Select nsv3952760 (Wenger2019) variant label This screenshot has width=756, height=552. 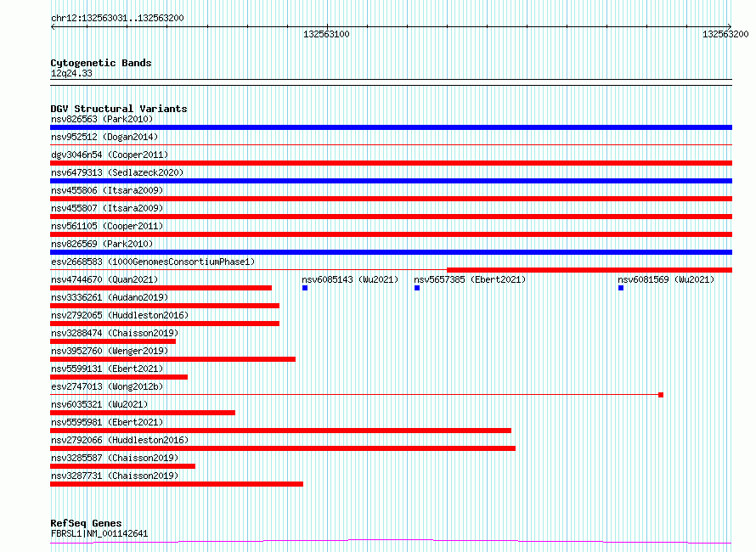[x=110, y=351]
